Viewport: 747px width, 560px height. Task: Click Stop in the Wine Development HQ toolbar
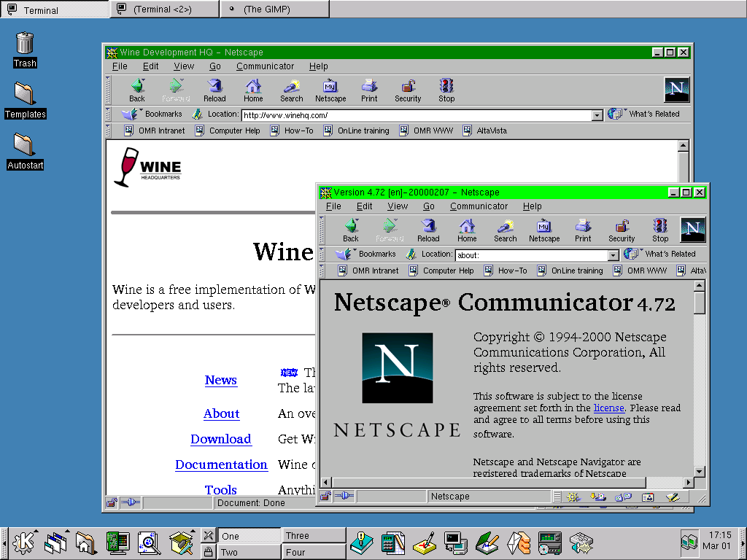click(x=446, y=90)
